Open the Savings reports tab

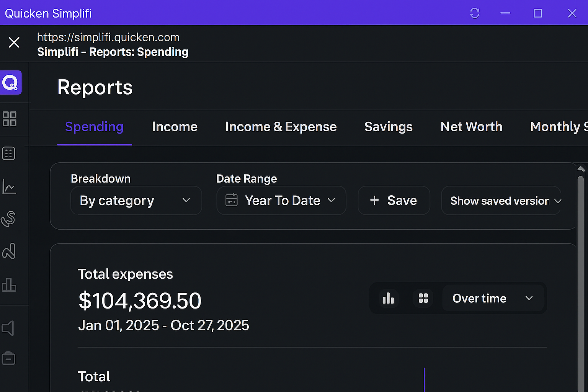point(389,127)
